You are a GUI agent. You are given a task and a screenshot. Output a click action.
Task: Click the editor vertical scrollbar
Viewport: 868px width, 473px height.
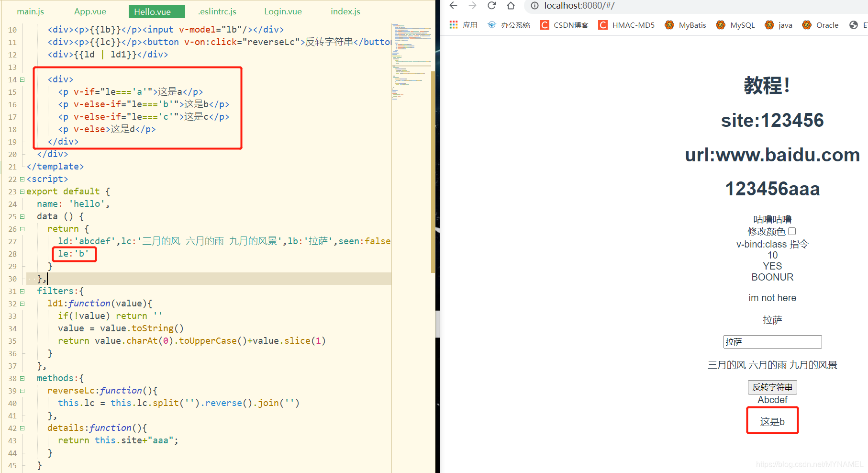pos(433,172)
